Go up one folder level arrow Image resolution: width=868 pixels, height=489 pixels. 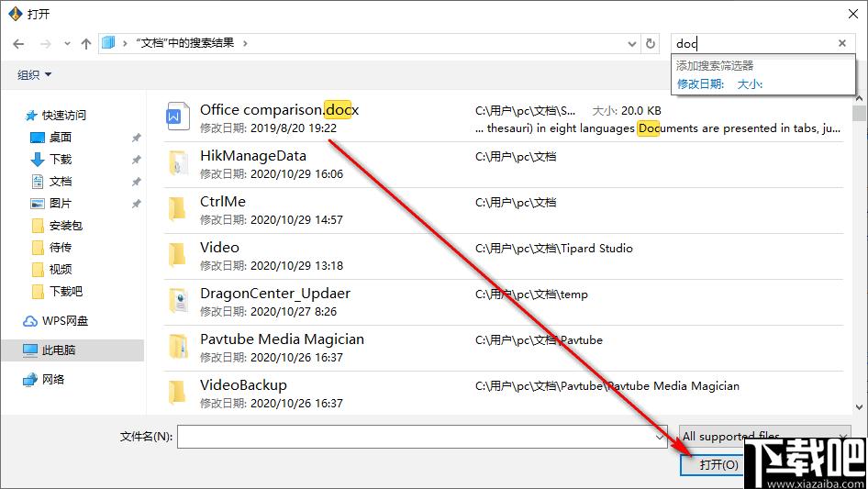86,44
